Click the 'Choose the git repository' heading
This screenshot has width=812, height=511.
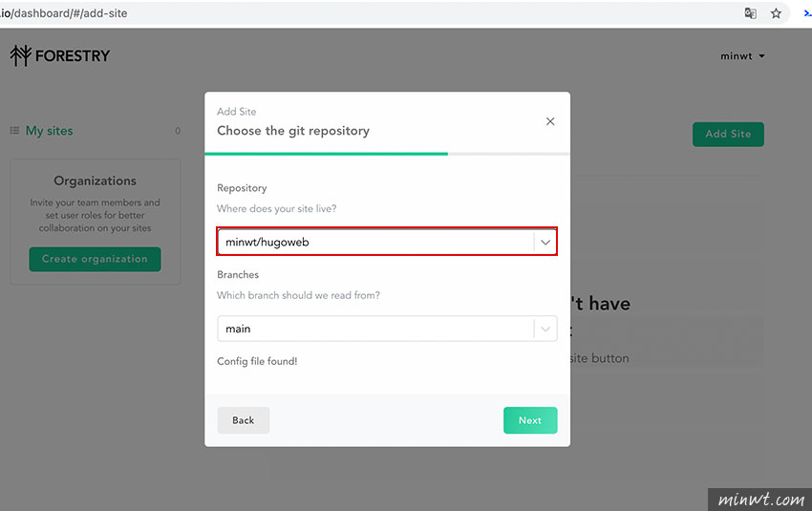pyautogui.click(x=293, y=131)
